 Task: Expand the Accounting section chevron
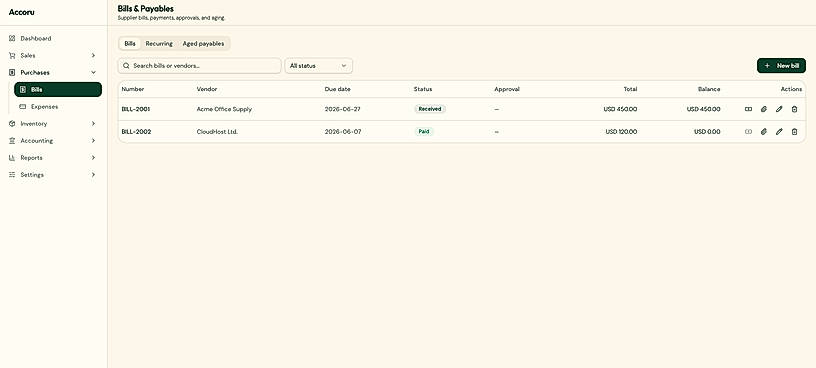93,141
